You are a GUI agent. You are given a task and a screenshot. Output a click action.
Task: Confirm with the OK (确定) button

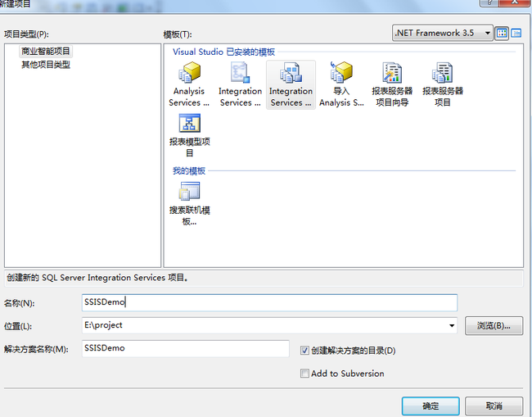tap(431, 406)
